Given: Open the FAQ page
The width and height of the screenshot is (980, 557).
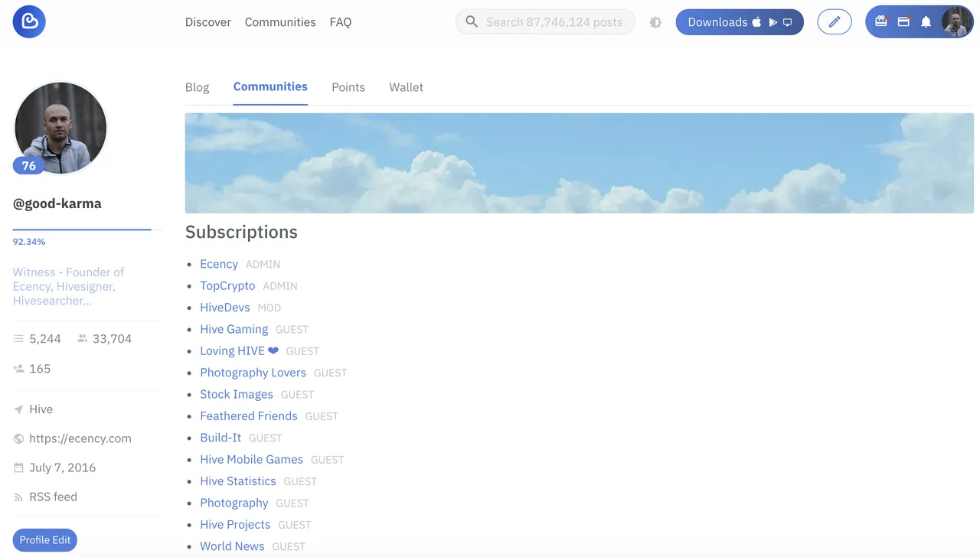Looking at the screenshot, I should 341,22.
